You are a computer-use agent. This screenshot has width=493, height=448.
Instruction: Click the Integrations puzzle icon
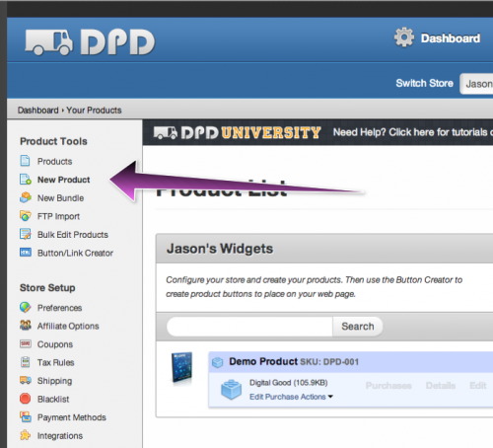(x=26, y=435)
